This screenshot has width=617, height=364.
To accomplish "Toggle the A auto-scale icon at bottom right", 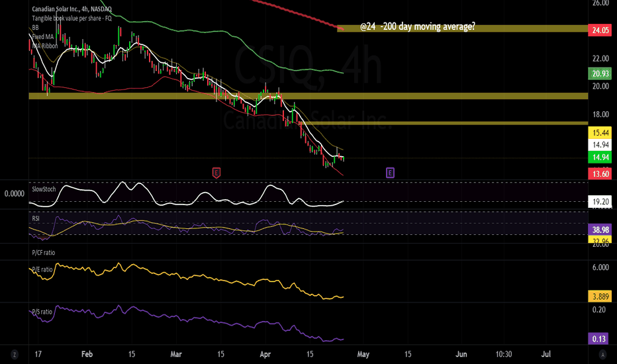I will pyautogui.click(x=602, y=355).
